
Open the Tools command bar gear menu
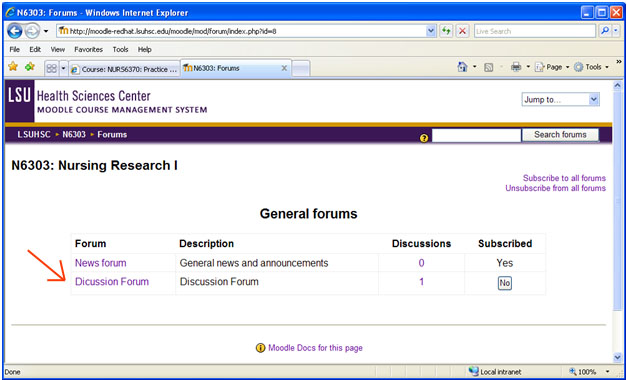pos(591,67)
